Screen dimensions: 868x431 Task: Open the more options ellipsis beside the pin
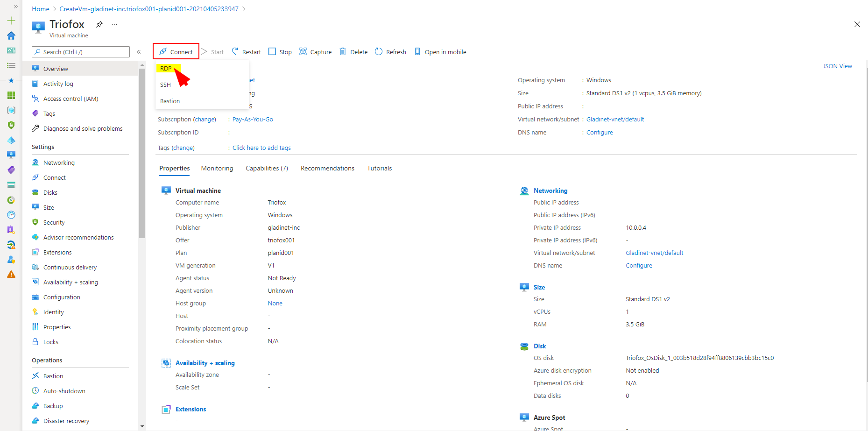pyautogui.click(x=114, y=24)
